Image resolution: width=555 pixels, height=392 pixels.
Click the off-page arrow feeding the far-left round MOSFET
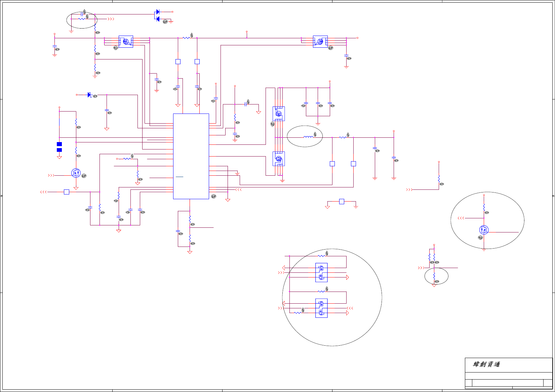pyautogui.click(x=51, y=175)
